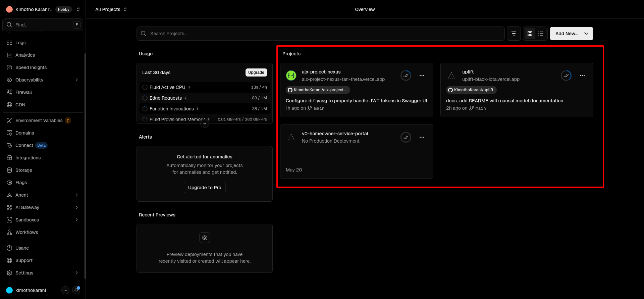Click the Storage database icon

9,170
